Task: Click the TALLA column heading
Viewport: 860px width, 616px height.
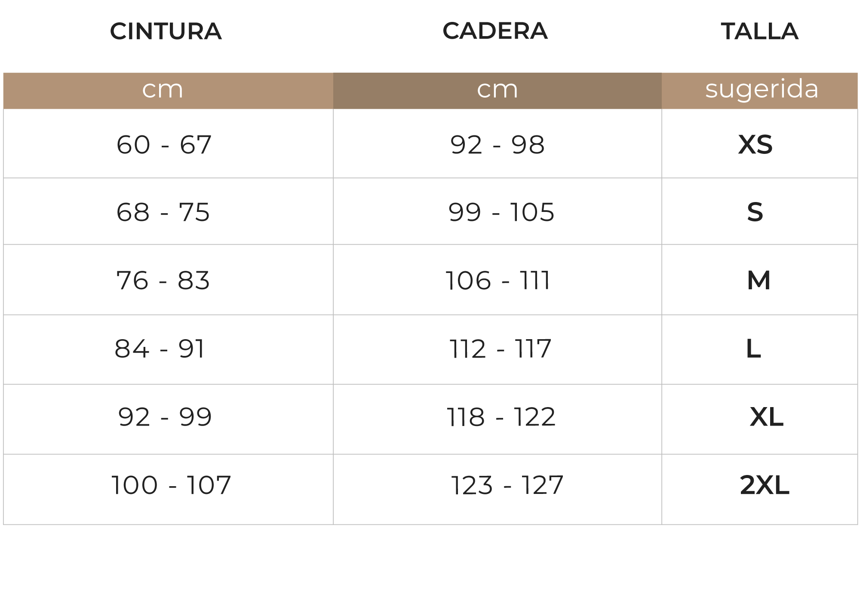Action: coord(759,31)
